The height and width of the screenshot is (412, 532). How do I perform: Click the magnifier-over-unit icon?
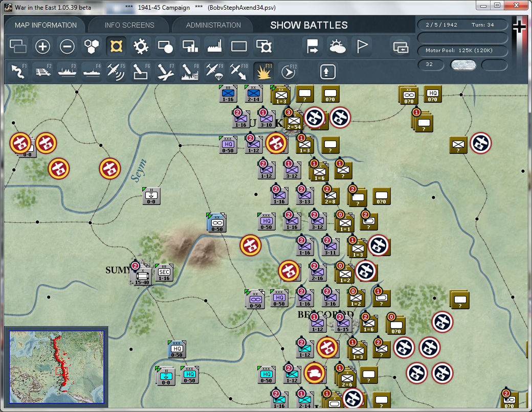[263, 47]
